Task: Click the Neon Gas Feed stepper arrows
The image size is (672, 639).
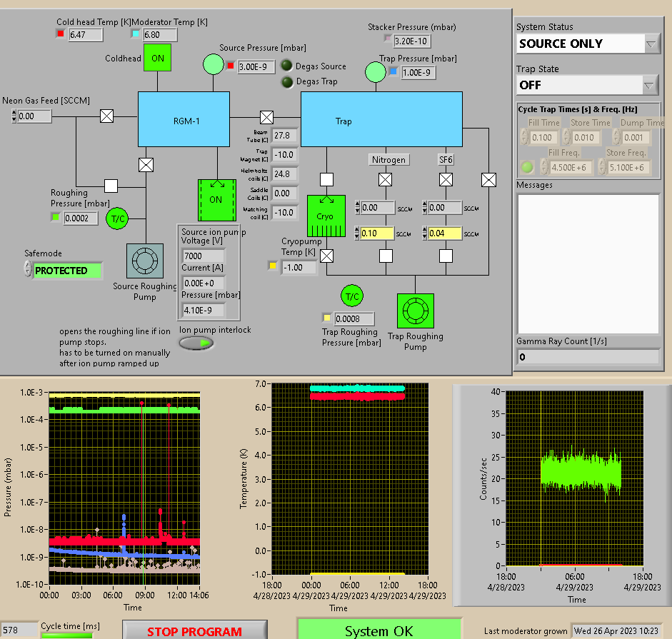Action: pos(14,116)
